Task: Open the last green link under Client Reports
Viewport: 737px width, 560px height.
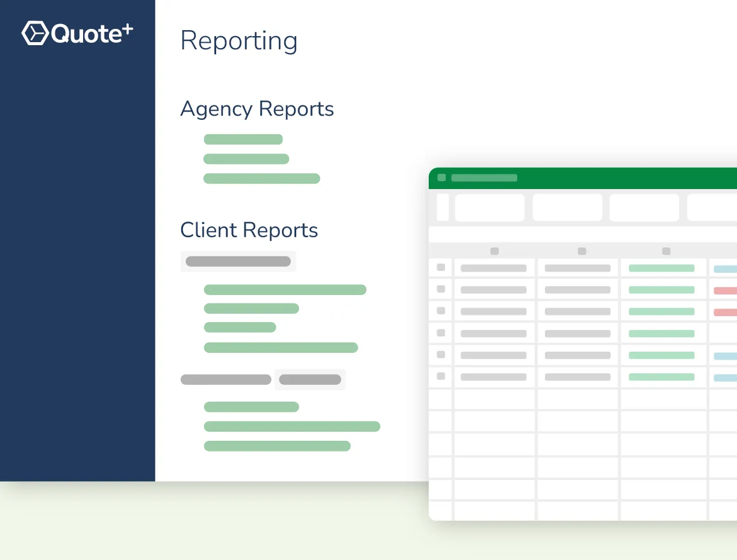Action: (277, 446)
